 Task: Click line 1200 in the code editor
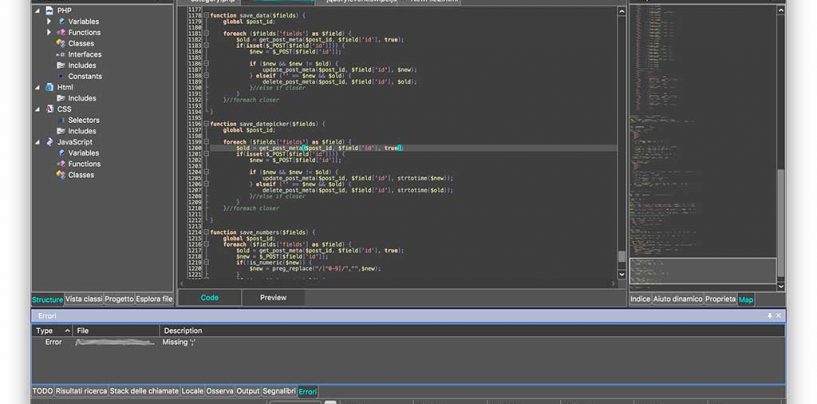click(413, 148)
